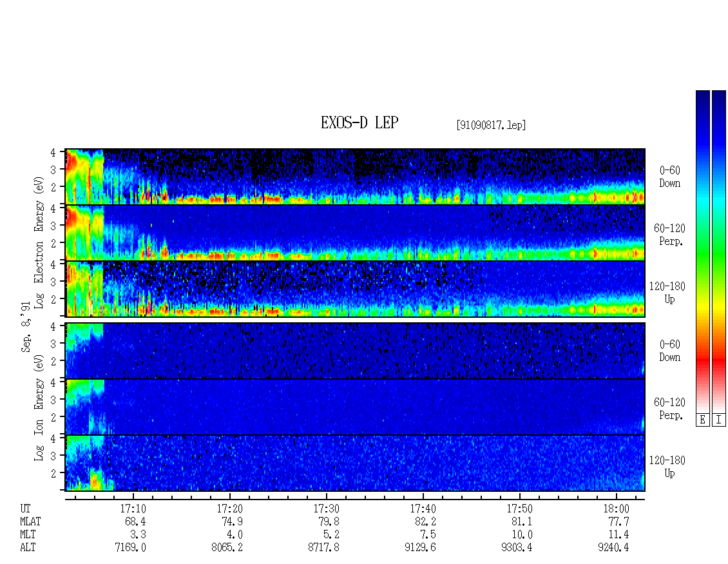
Task: Click the UT row label
Action: (x=25, y=509)
